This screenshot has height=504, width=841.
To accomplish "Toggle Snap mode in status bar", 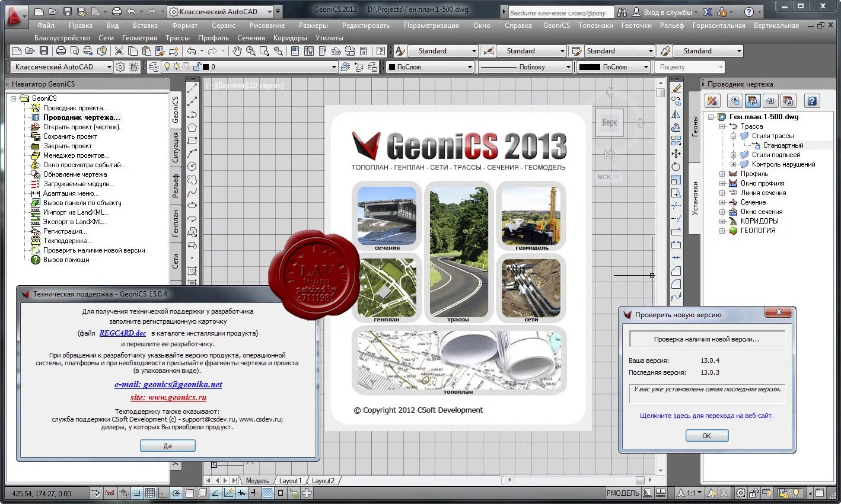I will (137, 493).
